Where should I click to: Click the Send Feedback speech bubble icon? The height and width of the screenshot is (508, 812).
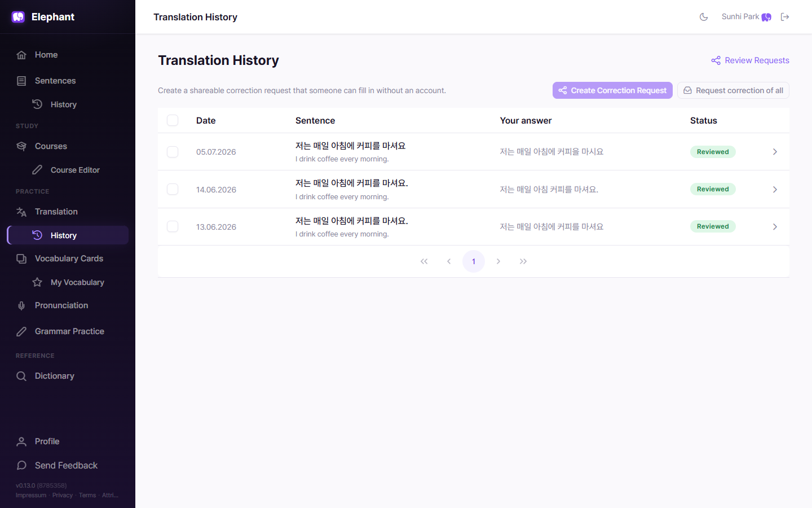21,465
